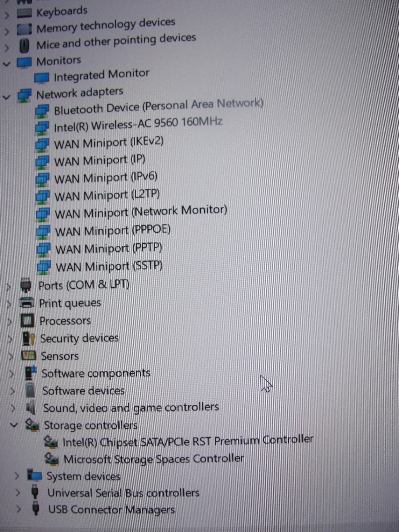
Task: Click the USB Connector Managers icon
Action: tap(36, 509)
